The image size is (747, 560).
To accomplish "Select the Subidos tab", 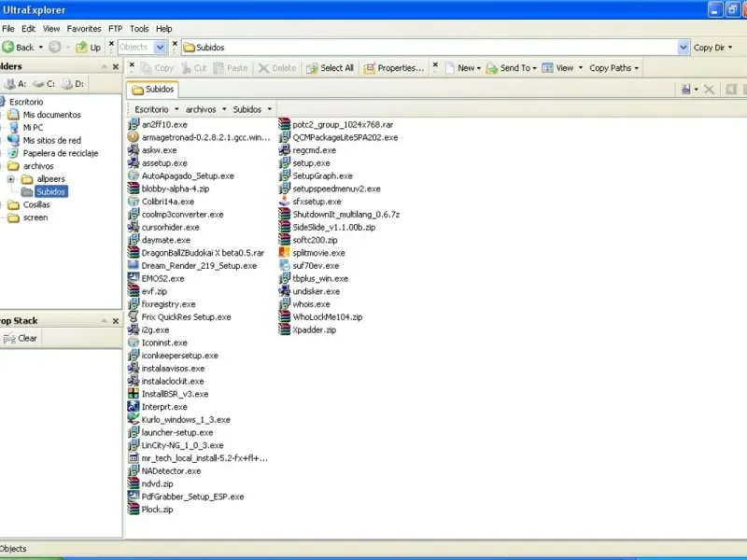I will coord(152,90).
